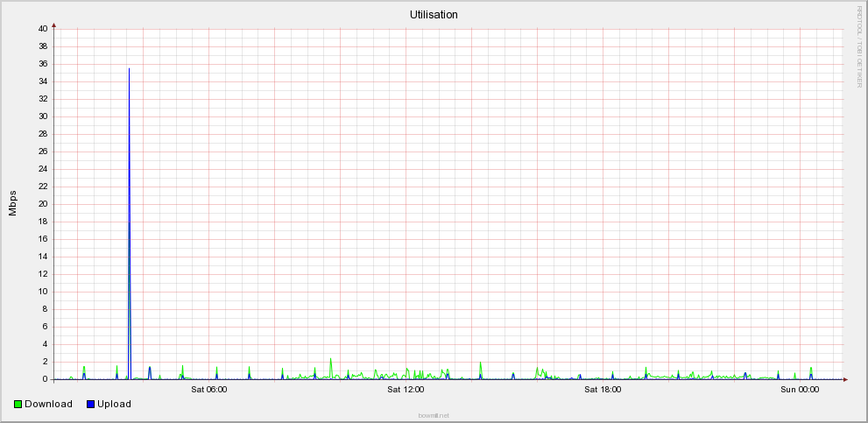Image resolution: width=868 pixels, height=423 pixels.
Task: Click the 20 value on the y-axis
Action: coord(42,204)
